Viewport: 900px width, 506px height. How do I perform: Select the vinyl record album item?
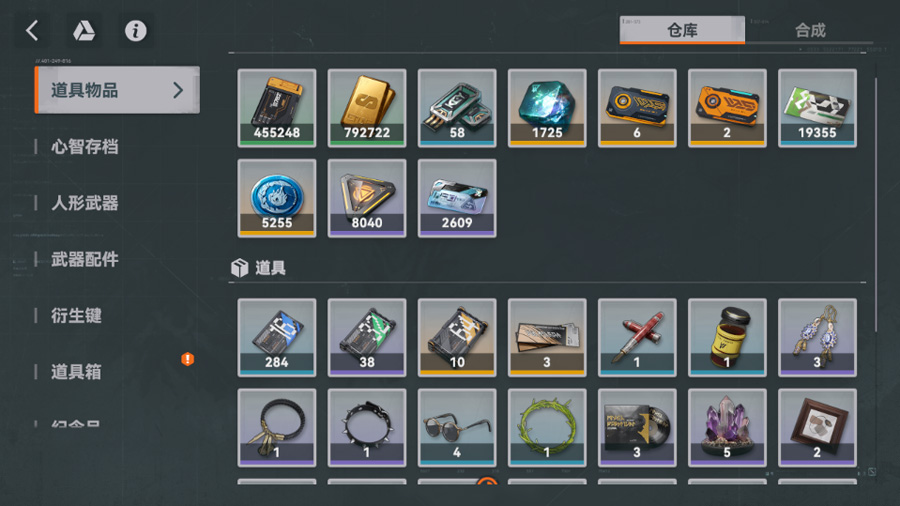tap(637, 427)
